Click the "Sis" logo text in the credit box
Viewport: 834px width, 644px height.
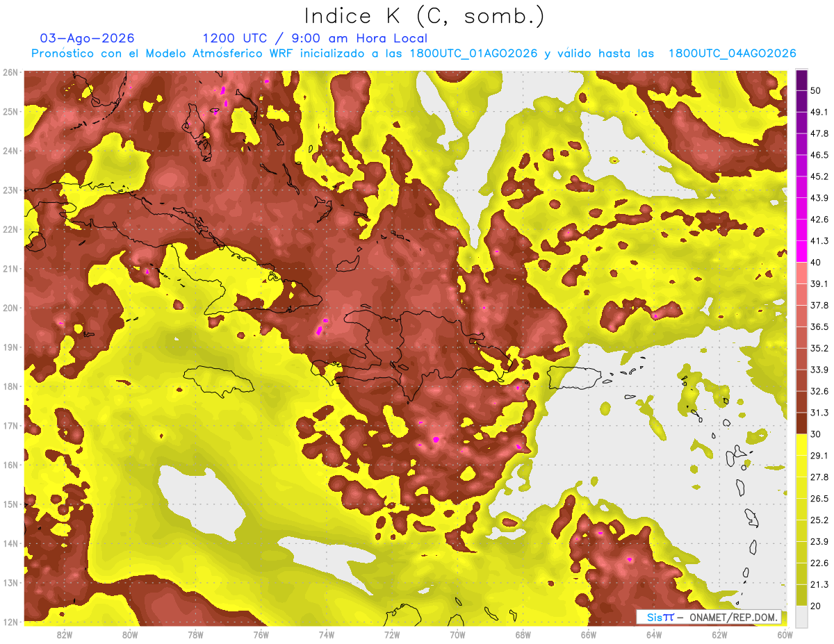655,617
